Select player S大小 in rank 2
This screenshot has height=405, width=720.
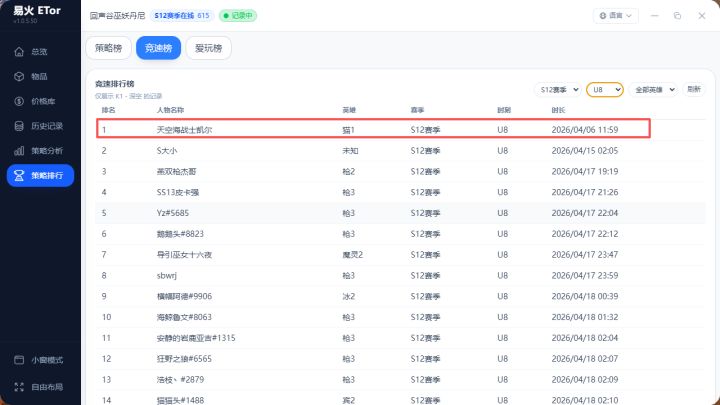coord(167,151)
